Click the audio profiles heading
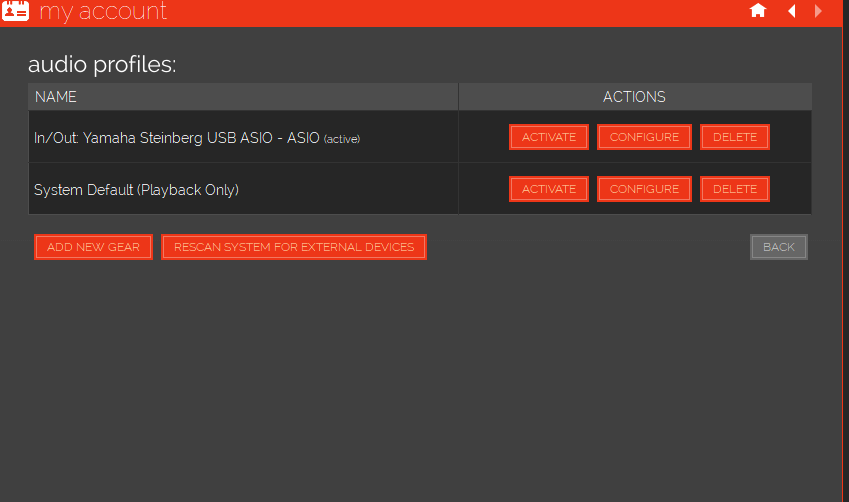This screenshot has width=849, height=502. (x=102, y=65)
